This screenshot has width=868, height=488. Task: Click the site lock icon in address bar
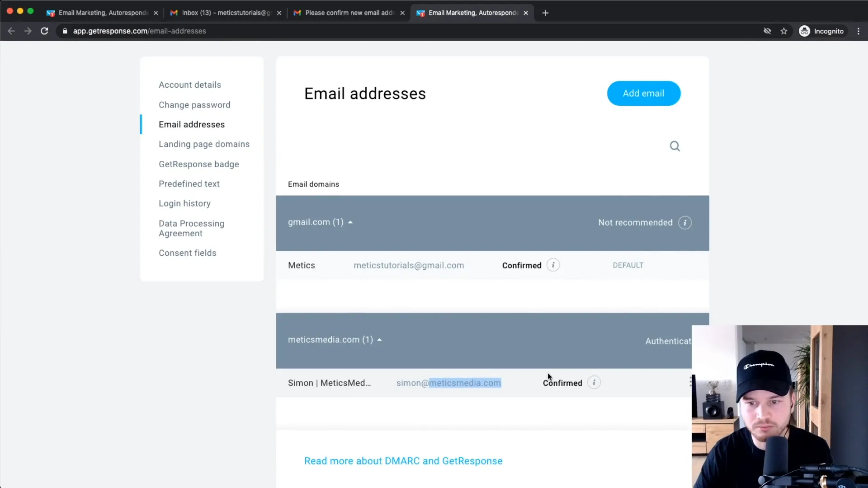click(65, 31)
